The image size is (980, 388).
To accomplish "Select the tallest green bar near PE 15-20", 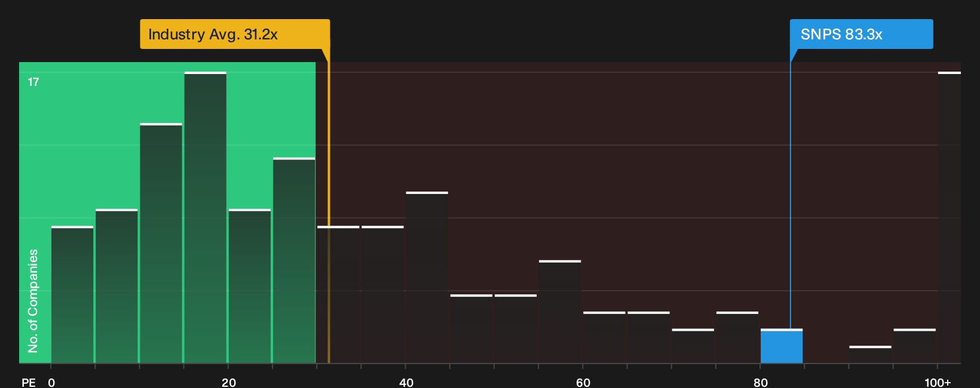I will point(206,217).
